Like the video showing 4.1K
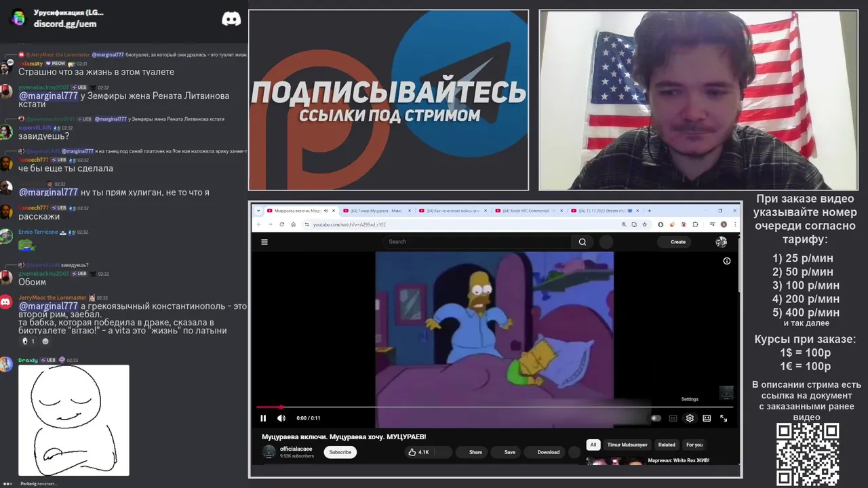868x488 pixels. point(418,452)
